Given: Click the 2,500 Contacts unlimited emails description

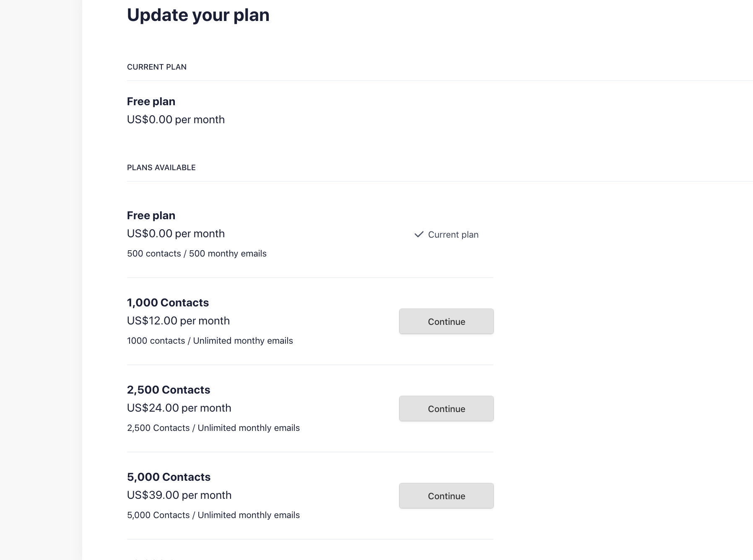Looking at the screenshot, I should point(213,428).
